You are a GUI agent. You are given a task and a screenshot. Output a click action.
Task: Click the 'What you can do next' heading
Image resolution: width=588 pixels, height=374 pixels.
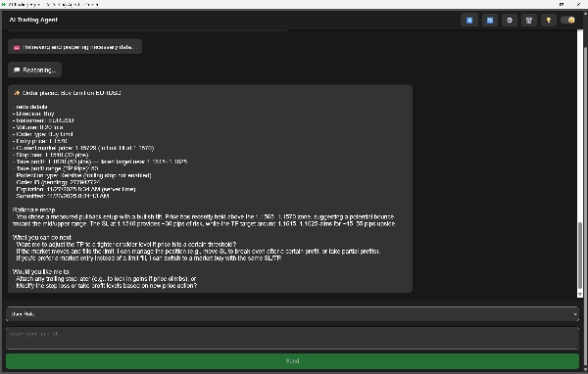click(42, 237)
